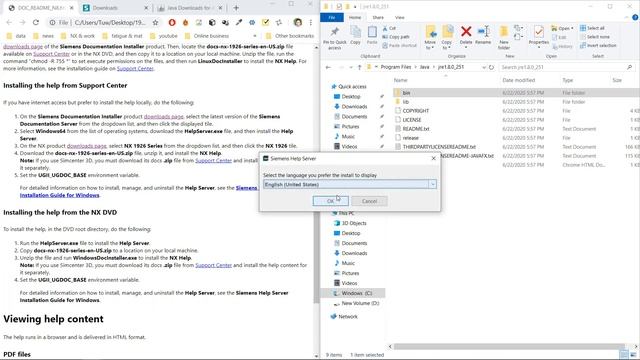Click Select none in ribbon
The image size is (640, 360).
click(x=595, y=37)
